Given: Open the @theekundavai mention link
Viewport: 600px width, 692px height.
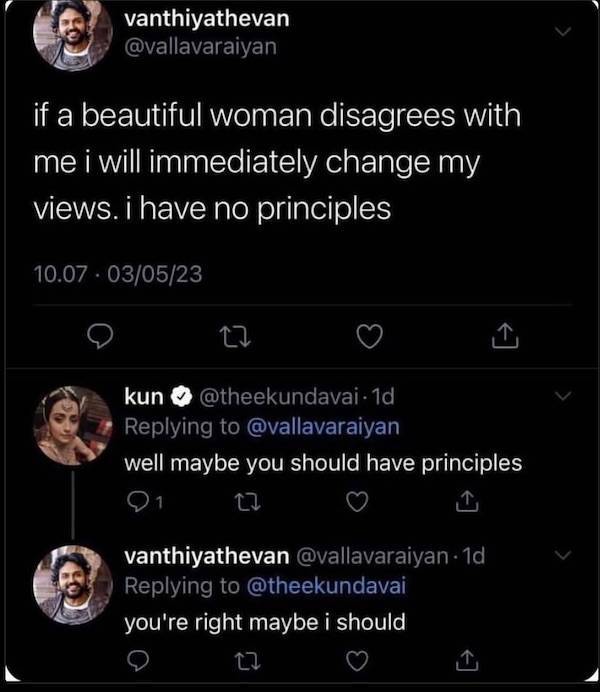Looking at the screenshot, I should click(x=329, y=585).
